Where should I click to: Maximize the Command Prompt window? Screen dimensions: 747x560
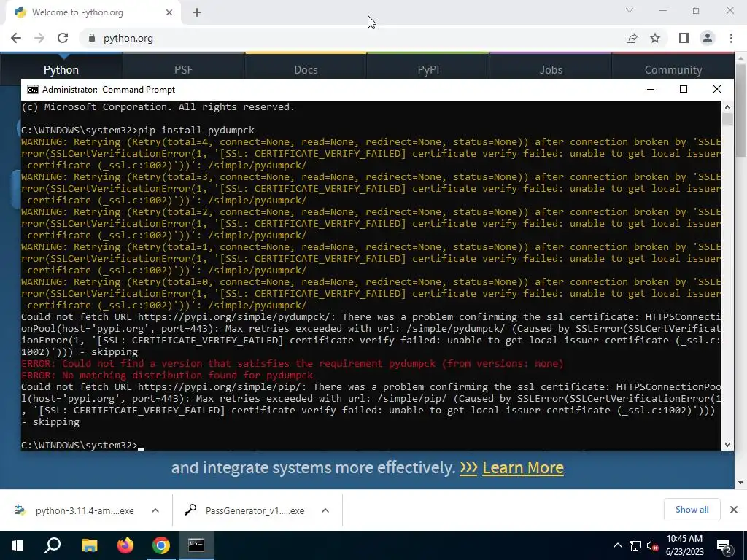click(x=683, y=89)
